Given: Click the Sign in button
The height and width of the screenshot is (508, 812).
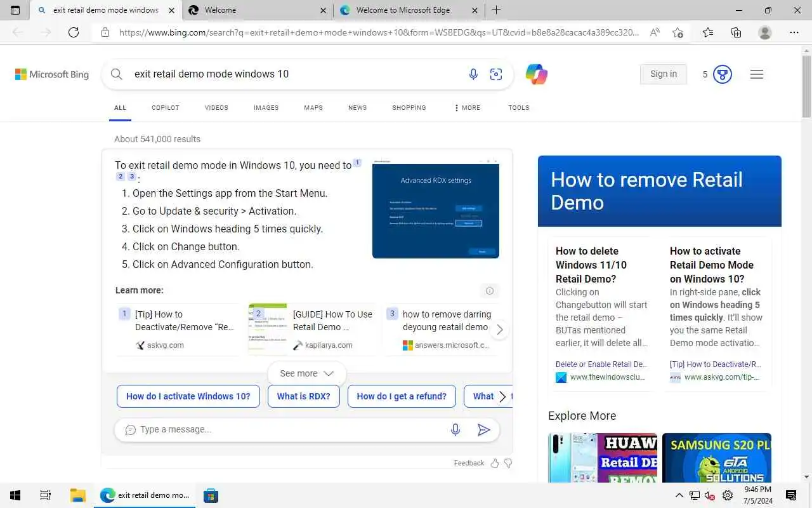Looking at the screenshot, I should [664, 74].
